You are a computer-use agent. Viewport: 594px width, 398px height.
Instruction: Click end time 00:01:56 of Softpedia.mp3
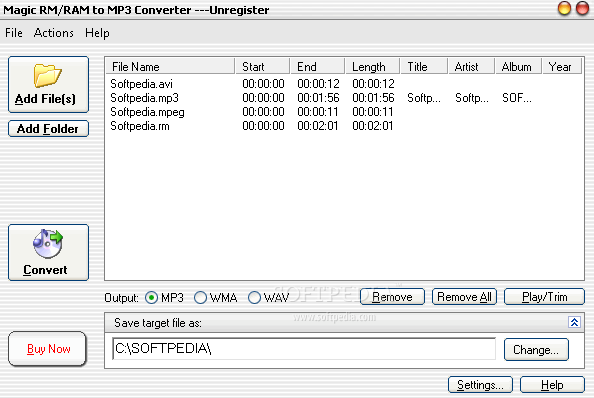(318, 98)
